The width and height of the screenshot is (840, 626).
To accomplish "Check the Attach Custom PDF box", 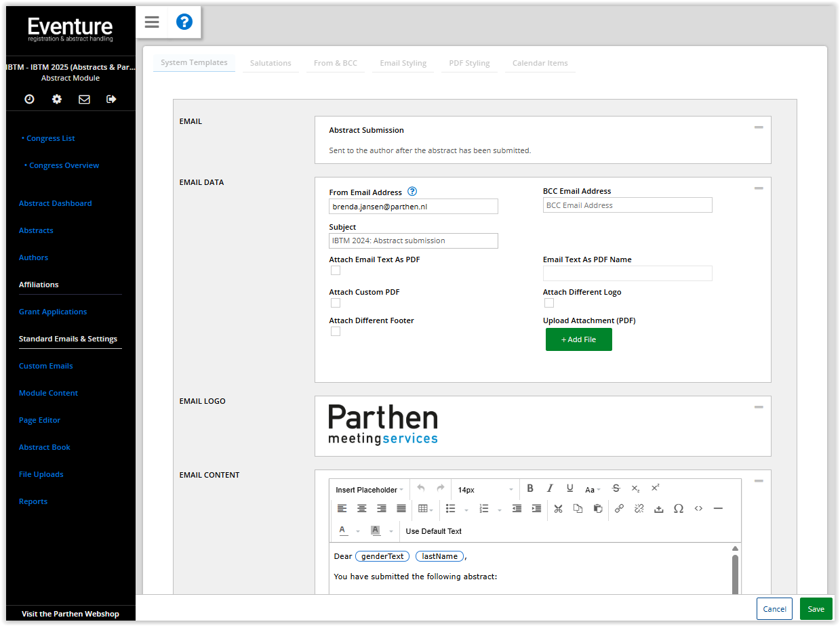I will [x=336, y=303].
